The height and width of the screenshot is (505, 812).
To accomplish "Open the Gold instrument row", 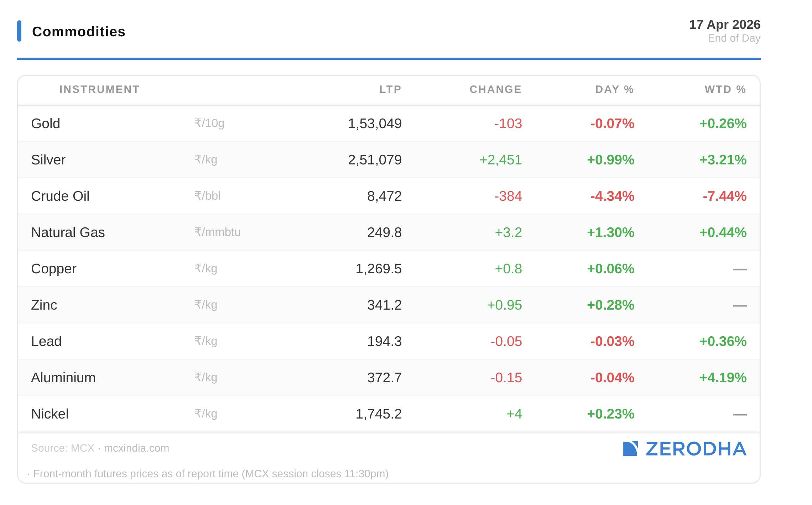I will pyautogui.click(x=46, y=123).
